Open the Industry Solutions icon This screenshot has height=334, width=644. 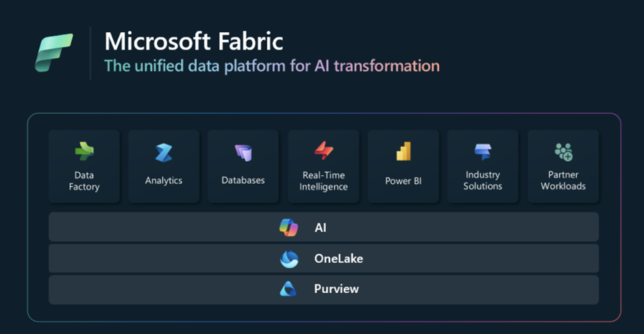tap(482, 151)
